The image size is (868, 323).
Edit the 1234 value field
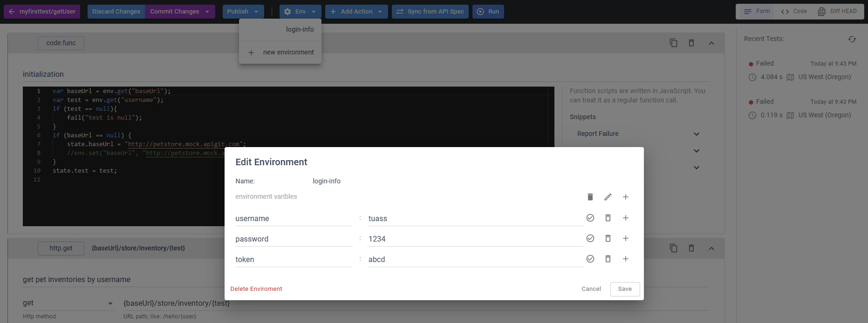tap(475, 239)
